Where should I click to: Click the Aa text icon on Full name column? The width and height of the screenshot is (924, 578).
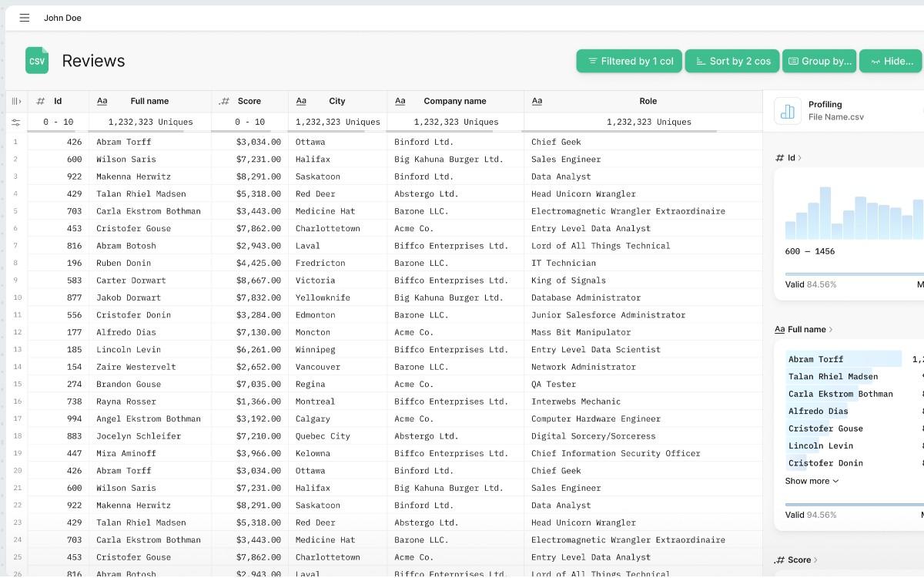tap(102, 101)
